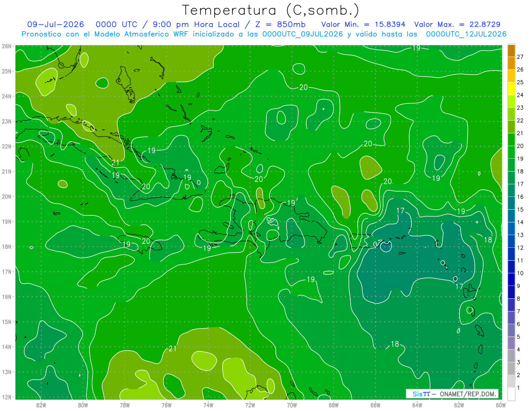The width and height of the screenshot is (532, 411).
Task: Click the valid-until stamp "0000UTC_12JUL2026"
Action: pyautogui.click(x=466, y=34)
